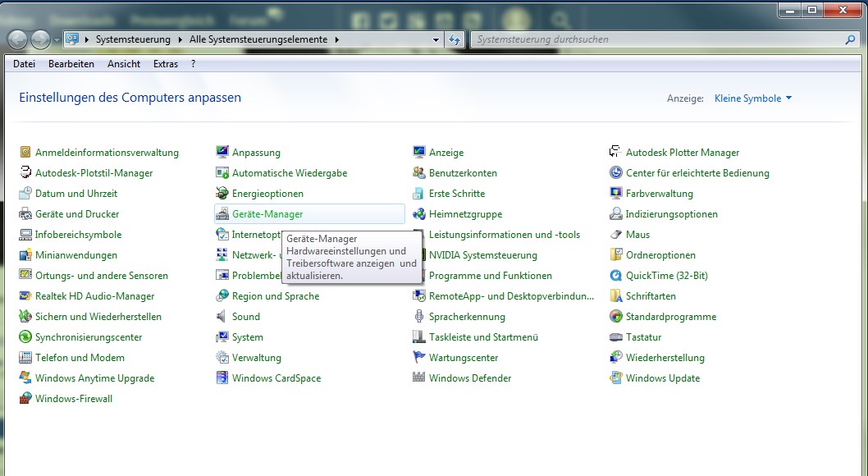Open the Autodesk Plotter Manager icon
Viewport: 868px width, 476px height.
coord(615,152)
